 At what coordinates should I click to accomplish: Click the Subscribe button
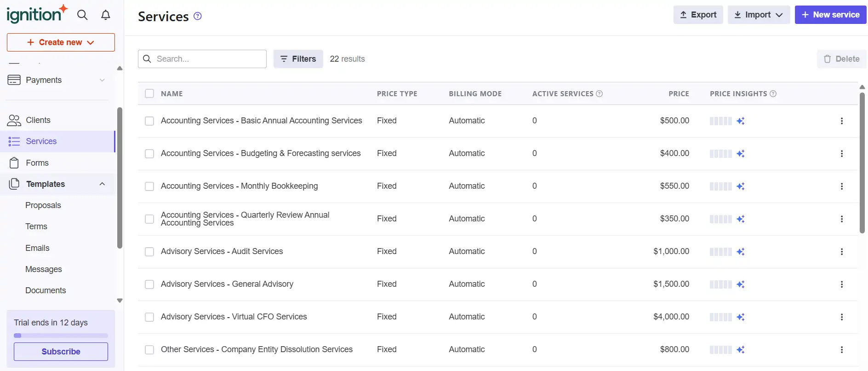coord(61,352)
